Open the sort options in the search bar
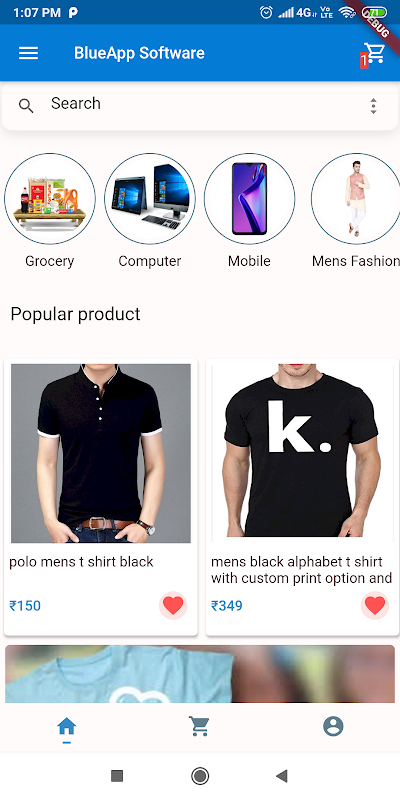Viewport: 400px width, 800px height. 373,106
